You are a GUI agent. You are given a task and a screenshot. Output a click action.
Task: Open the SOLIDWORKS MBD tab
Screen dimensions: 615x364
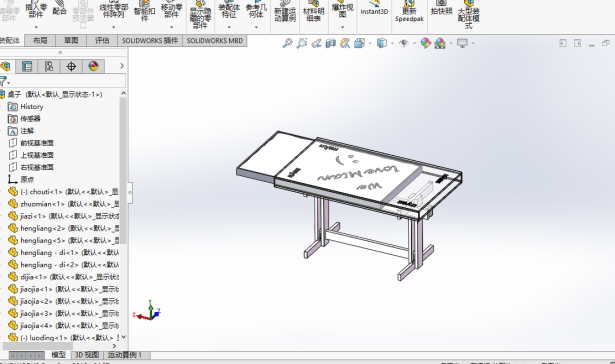pyautogui.click(x=215, y=40)
